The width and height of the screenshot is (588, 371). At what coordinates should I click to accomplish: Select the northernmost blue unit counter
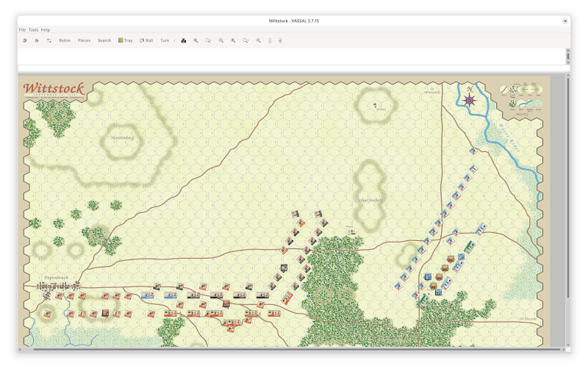[473, 151]
